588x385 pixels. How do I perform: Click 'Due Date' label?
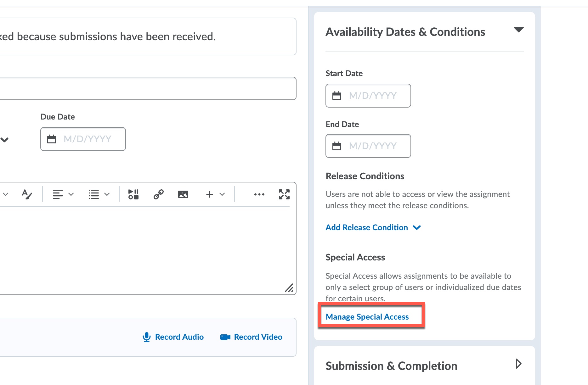point(58,117)
